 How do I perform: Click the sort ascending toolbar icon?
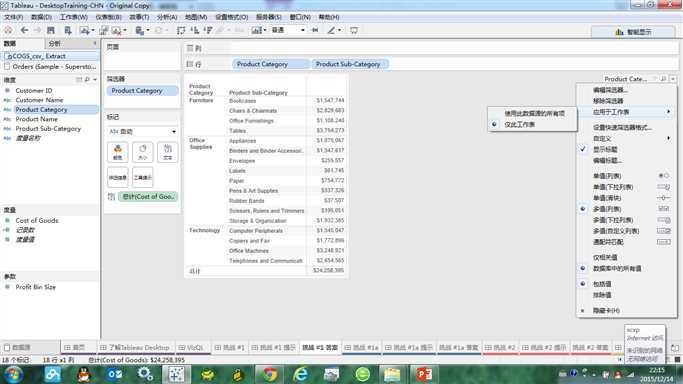[x=195, y=30]
